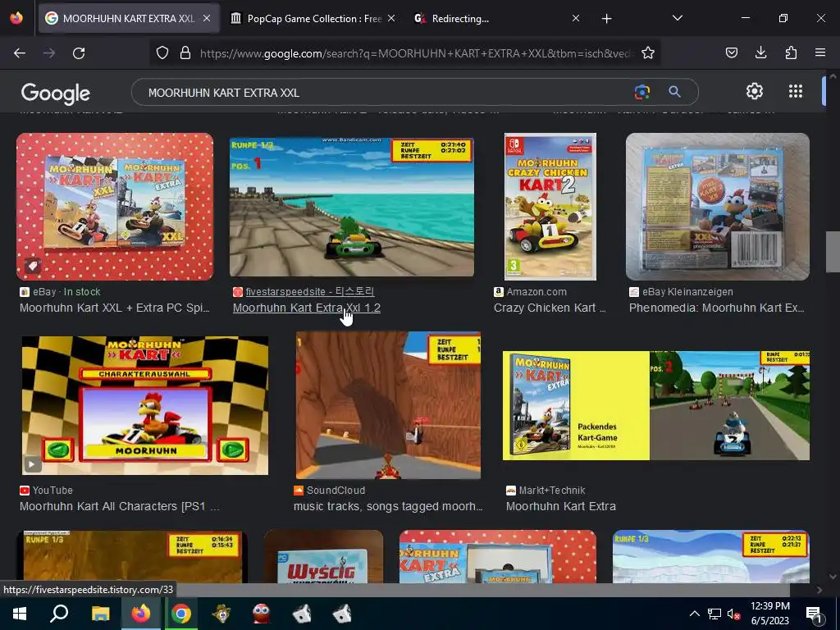The width and height of the screenshot is (840, 630).
Task: Open the Google apps grid
Action: coord(796,92)
